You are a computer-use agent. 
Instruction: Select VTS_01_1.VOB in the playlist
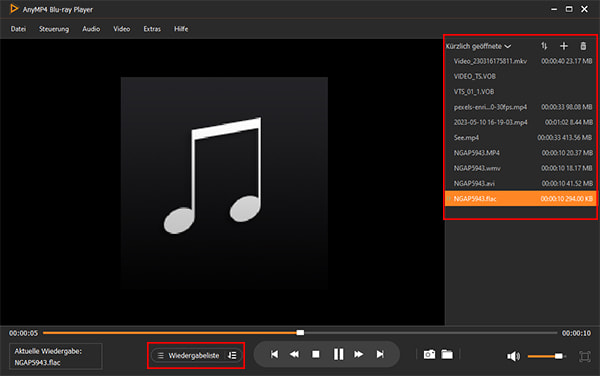520,92
